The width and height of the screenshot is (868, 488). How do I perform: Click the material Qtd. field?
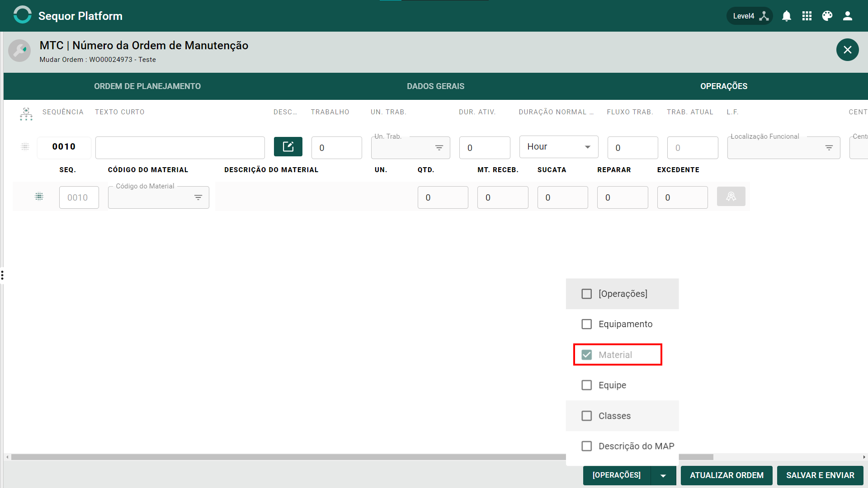click(443, 197)
